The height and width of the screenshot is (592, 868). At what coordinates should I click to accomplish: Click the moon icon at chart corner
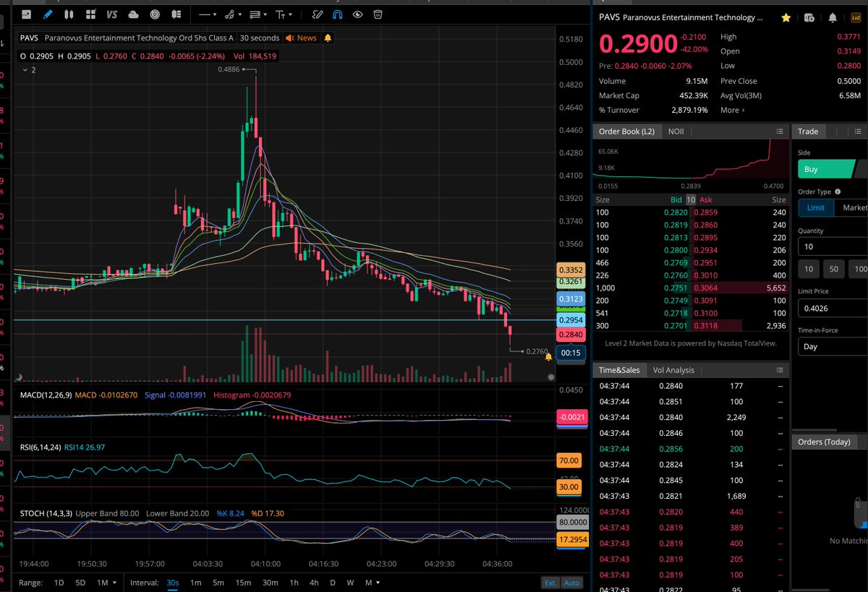[x=19, y=377]
